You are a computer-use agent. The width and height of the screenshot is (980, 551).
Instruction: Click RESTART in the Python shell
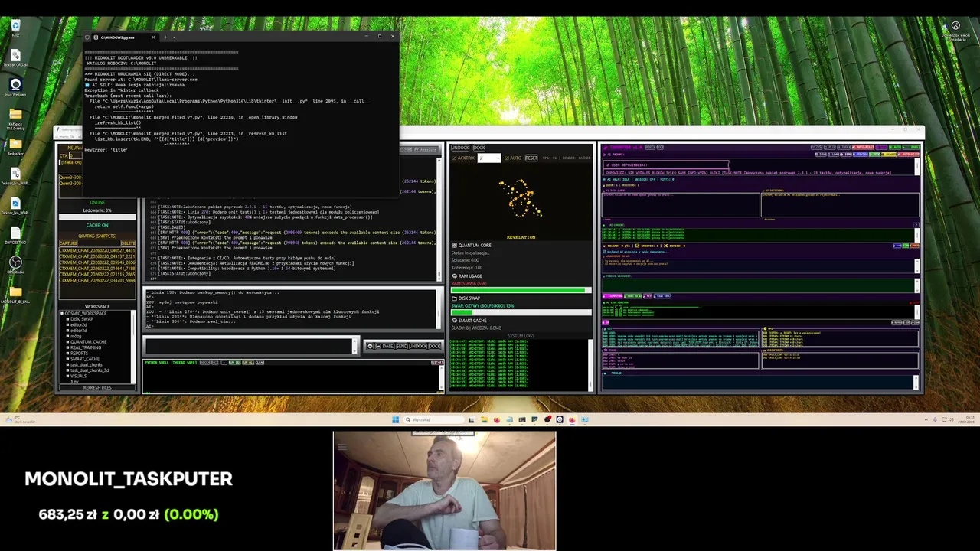click(x=437, y=363)
